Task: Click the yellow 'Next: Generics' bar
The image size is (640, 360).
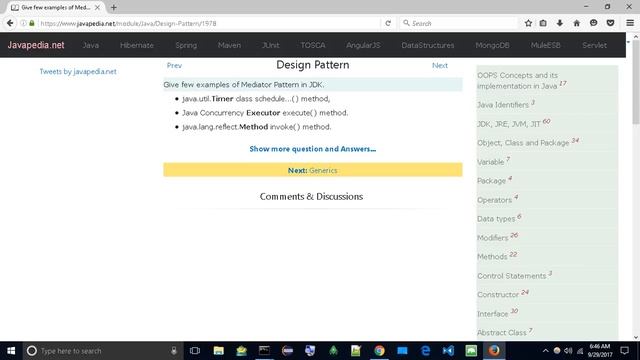Action: (x=313, y=170)
